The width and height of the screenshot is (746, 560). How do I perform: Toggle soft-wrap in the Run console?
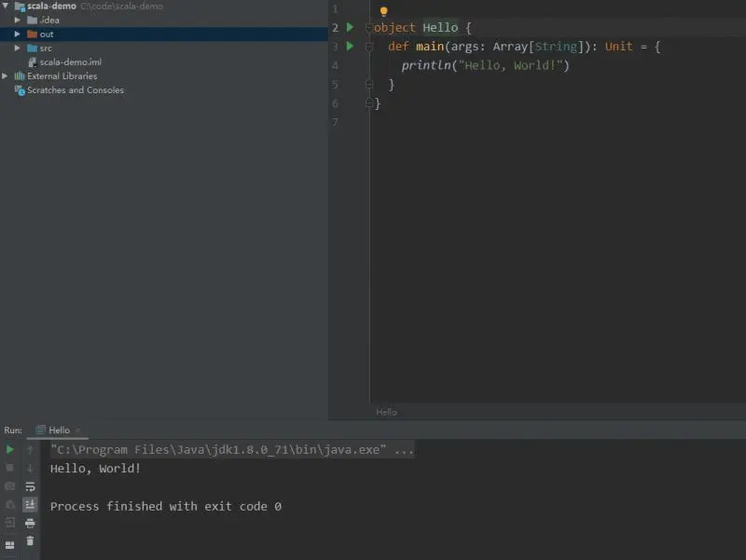click(x=30, y=486)
